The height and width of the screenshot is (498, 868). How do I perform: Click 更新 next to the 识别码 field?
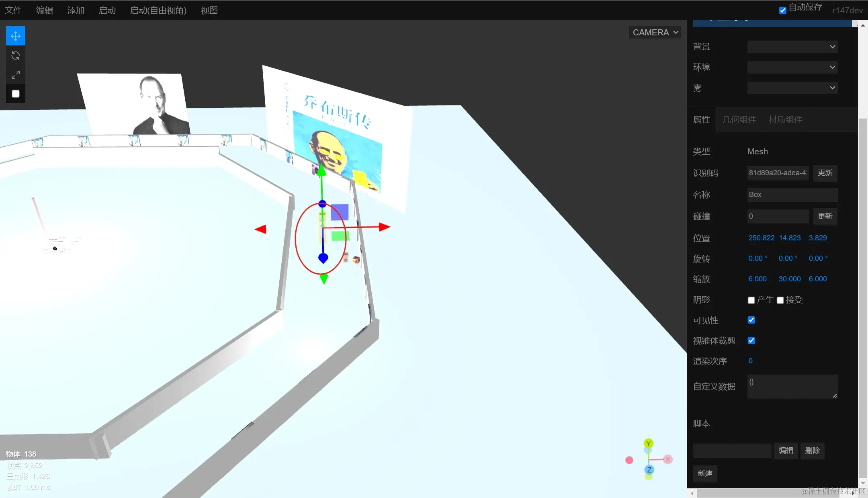tap(825, 173)
